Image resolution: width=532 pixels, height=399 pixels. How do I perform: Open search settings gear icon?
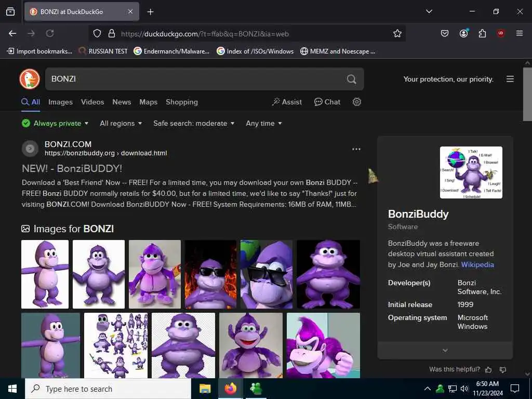356,102
